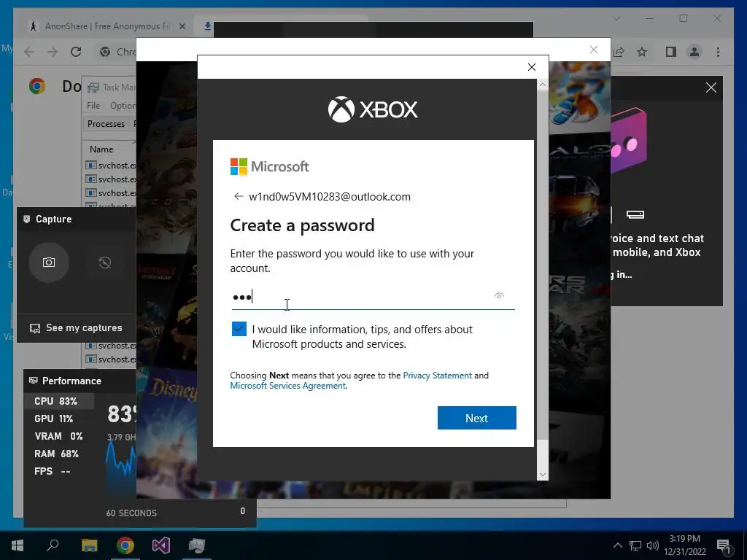
Task: Click the Next button
Action: point(476,418)
